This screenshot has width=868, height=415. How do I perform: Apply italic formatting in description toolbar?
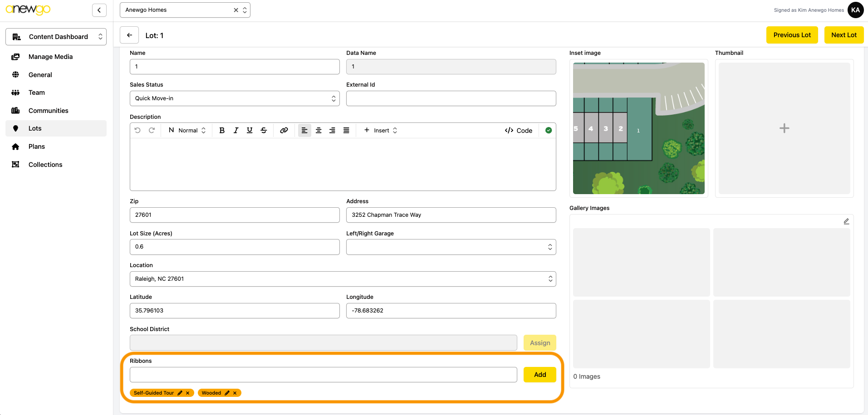(236, 131)
